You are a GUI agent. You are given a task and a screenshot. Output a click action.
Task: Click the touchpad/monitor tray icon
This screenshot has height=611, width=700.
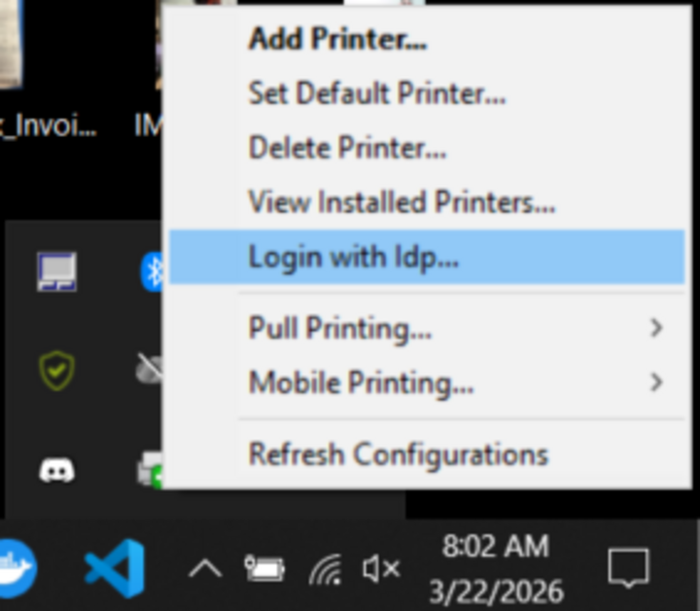(x=56, y=271)
